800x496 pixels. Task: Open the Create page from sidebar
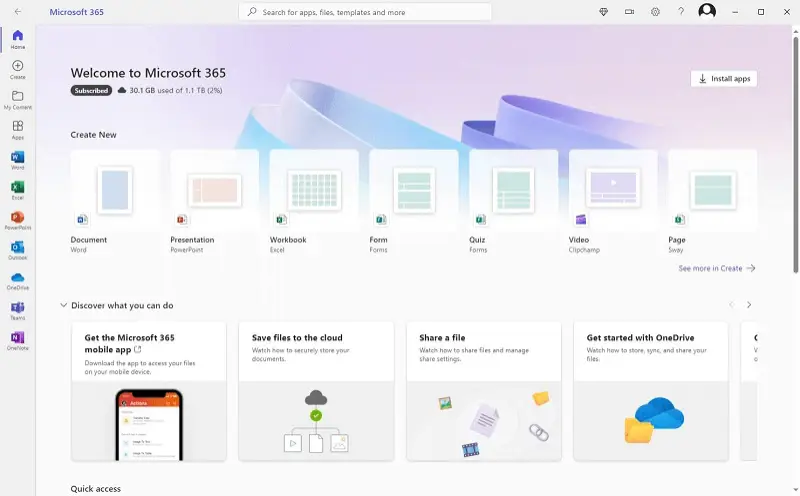coord(17,69)
